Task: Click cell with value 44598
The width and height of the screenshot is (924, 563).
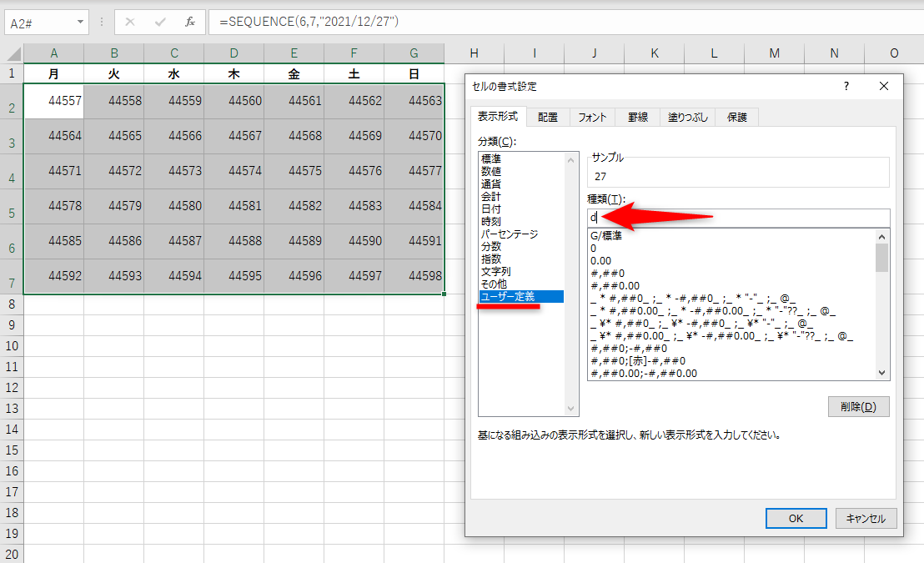Action: click(414, 276)
